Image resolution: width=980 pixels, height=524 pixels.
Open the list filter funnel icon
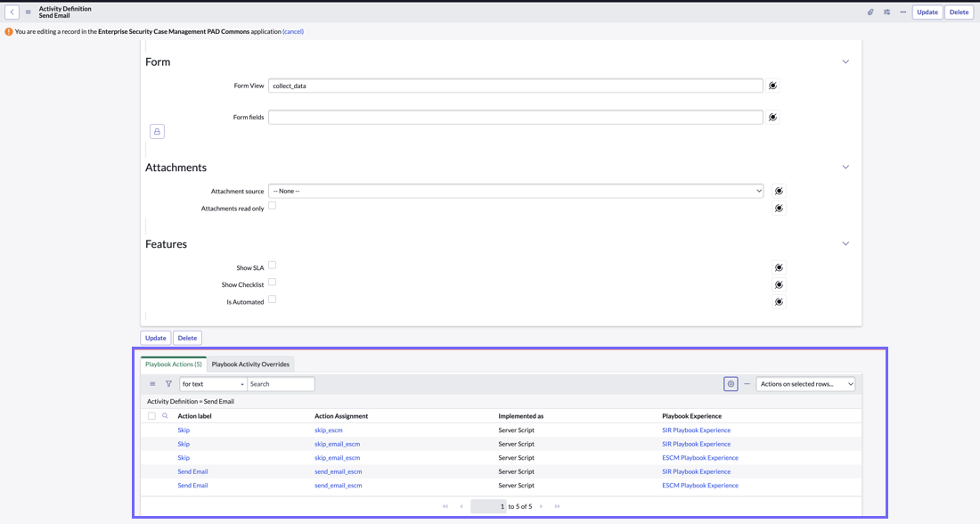(168, 384)
